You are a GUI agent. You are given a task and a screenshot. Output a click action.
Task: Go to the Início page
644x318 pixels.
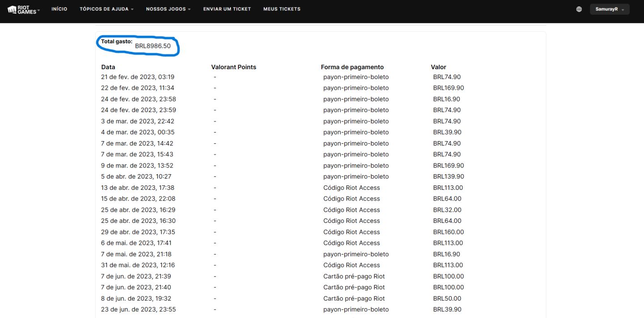click(x=59, y=9)
